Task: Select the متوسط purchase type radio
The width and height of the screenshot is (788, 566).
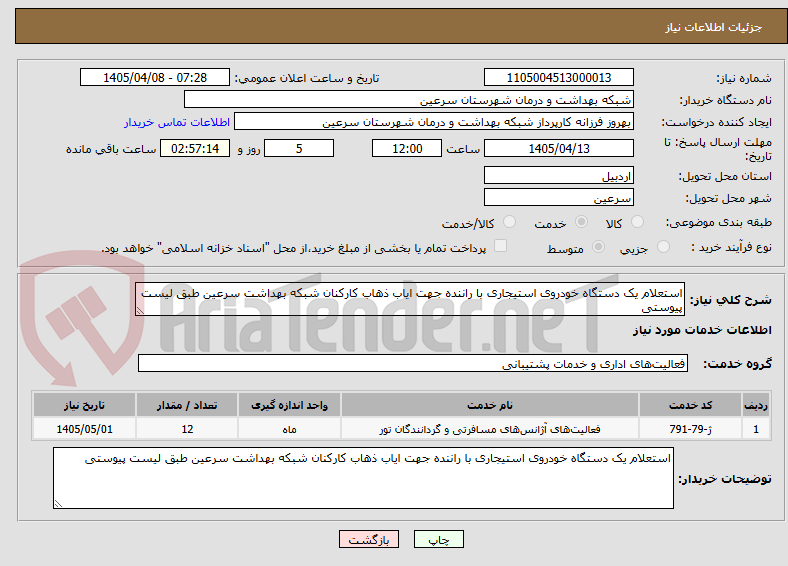Action: click(599, 246)
